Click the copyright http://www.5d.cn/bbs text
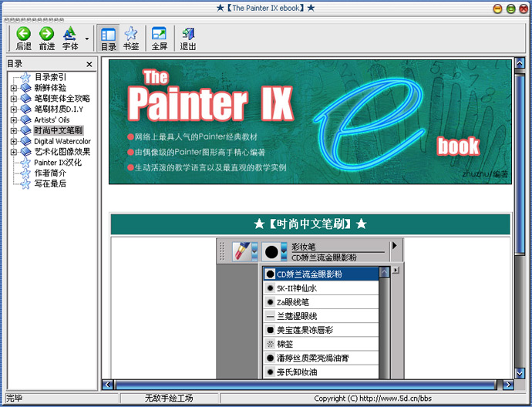The image size is (532, 407). tap(372, 399)
